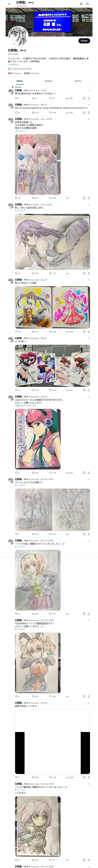Click the Grok icon beside search
The image size is (98, 868).
tap(81, 4)
